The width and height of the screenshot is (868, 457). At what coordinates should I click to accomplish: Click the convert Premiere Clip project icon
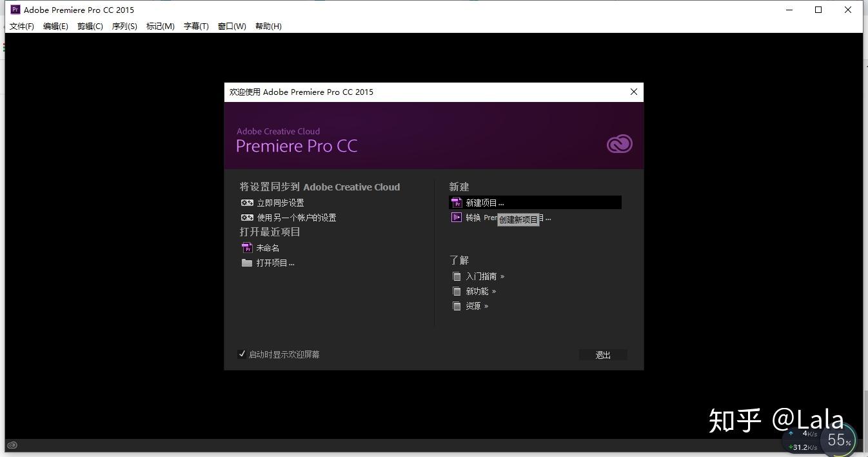pos(457,218)
